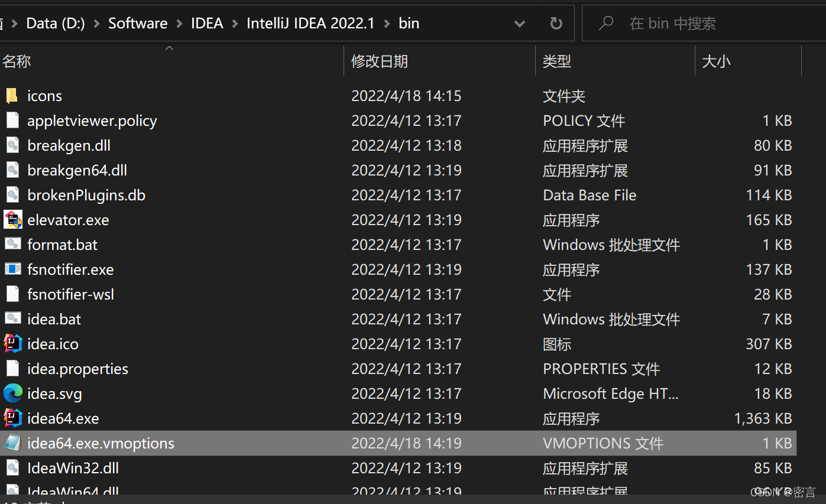
Task: Select the appletviewer.policy file name
Action: click(x=92, y=121)
